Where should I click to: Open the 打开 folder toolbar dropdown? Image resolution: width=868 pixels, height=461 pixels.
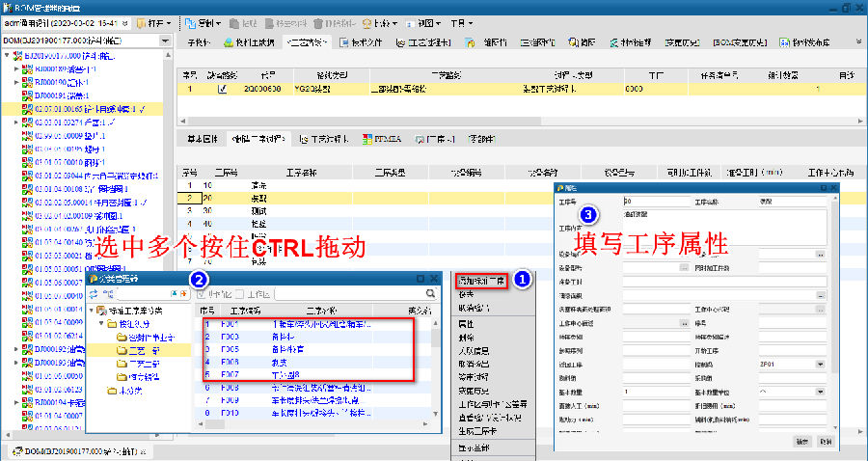click(154, 24)
